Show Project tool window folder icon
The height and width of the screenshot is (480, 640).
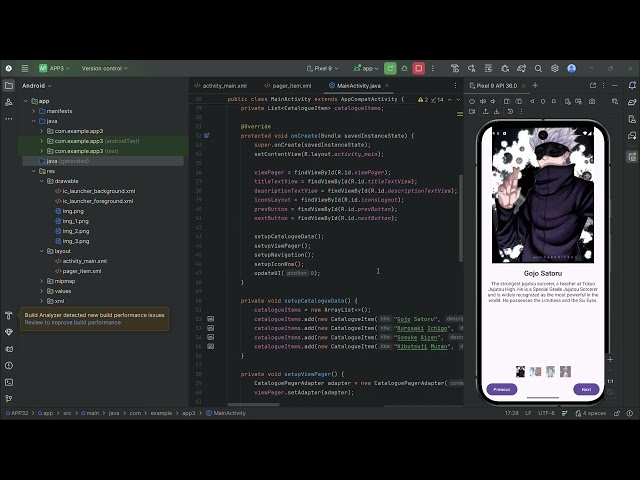9,86
